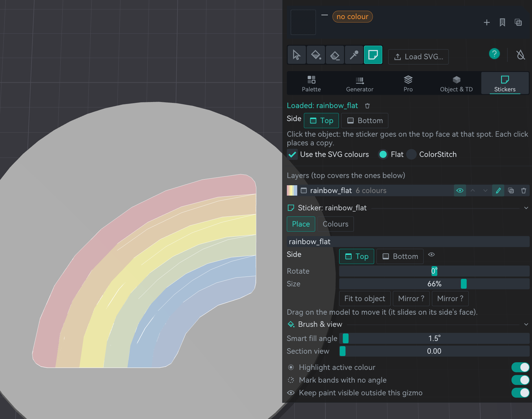
Task: Click the no colour swatch preview
Action: coord(303,22)
